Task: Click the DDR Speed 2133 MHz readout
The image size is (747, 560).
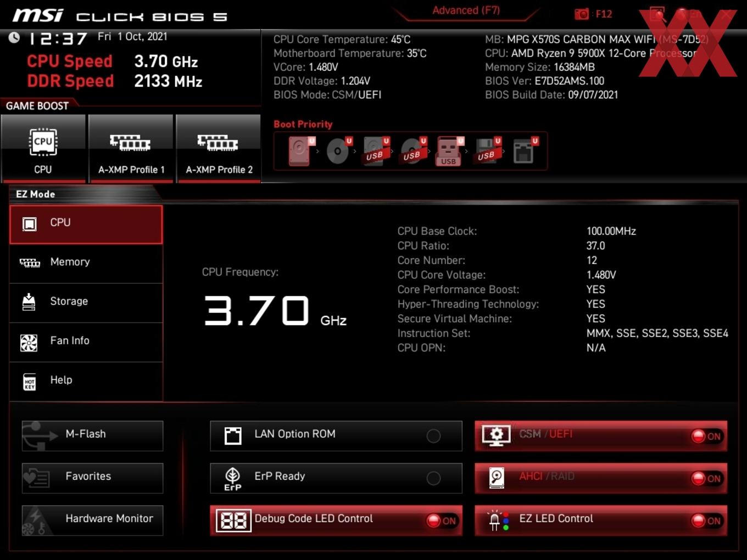Action: click(x=115, y=81)
